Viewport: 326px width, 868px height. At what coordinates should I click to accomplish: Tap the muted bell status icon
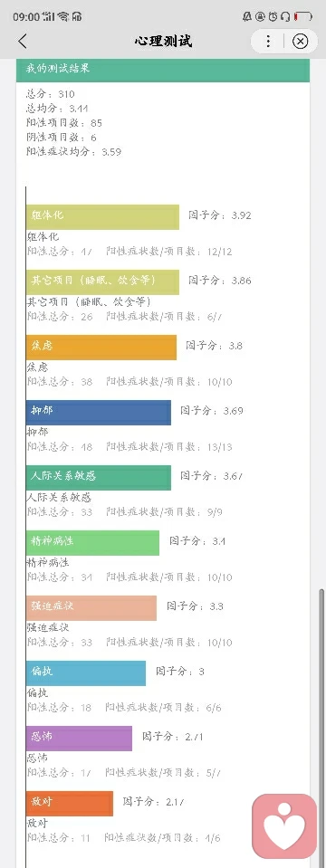tap(247, 16)
